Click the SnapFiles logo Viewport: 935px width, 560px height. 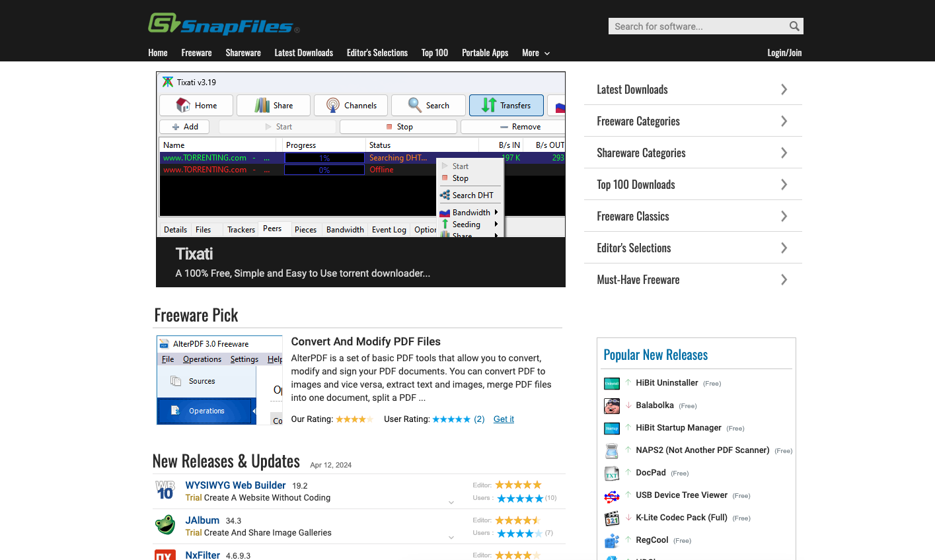(224, 24)
